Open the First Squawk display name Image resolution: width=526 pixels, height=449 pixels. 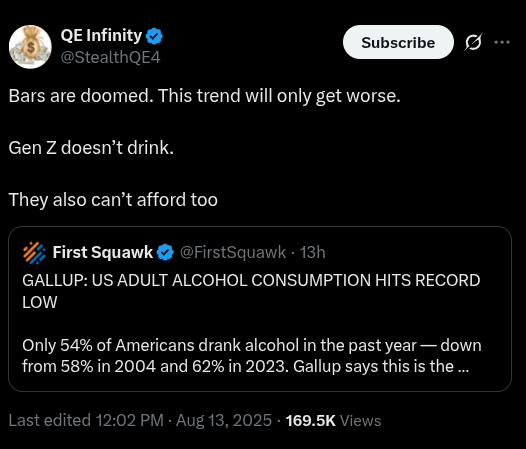click(103, 252)
